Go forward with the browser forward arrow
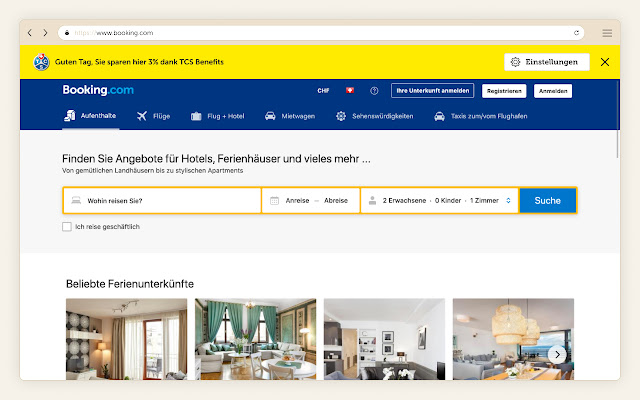The height and width of the screenshot is (400, 640). coord(45,33)
